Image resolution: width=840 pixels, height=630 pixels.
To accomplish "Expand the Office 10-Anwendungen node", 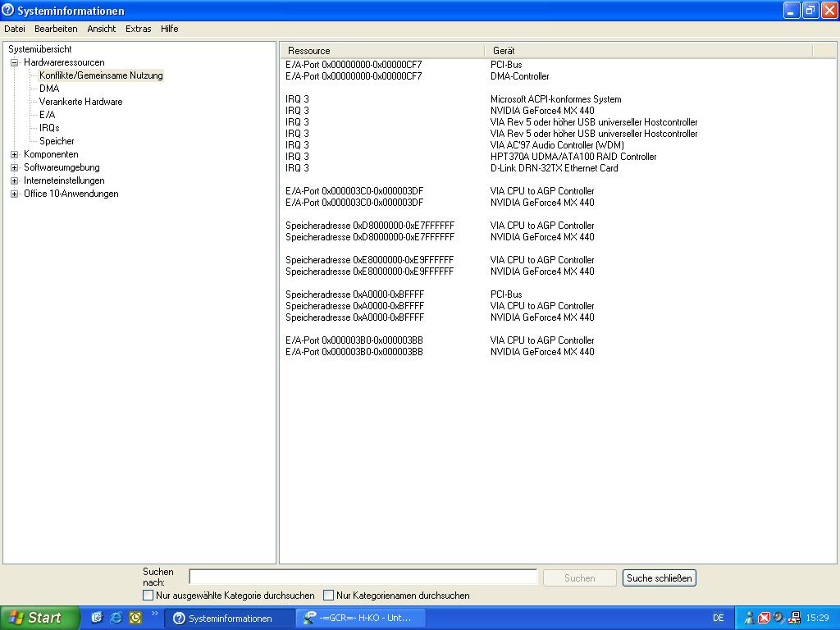I will [x=15, y=194].
